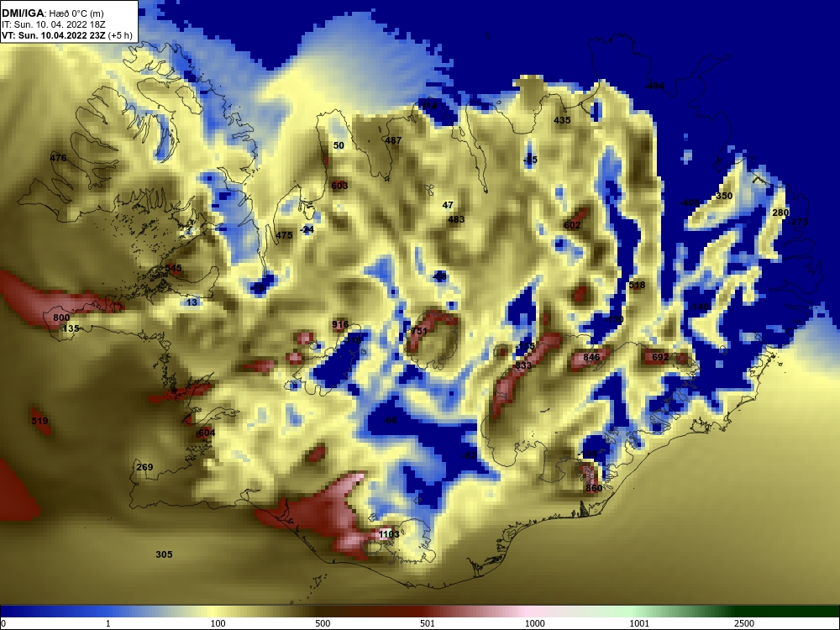Click the map value '280'
Viewport: 840px width, 630px height.
pyautogui.click(x=780, y=213)
